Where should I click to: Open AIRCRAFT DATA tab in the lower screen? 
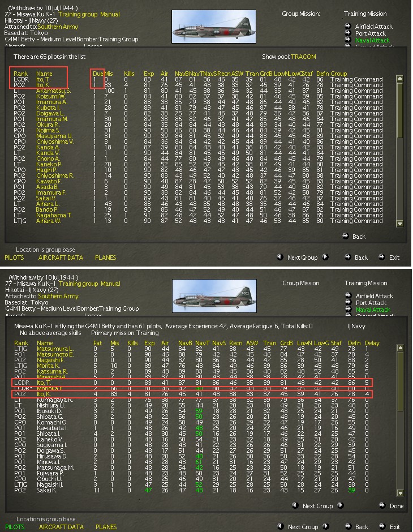[61, 527]
